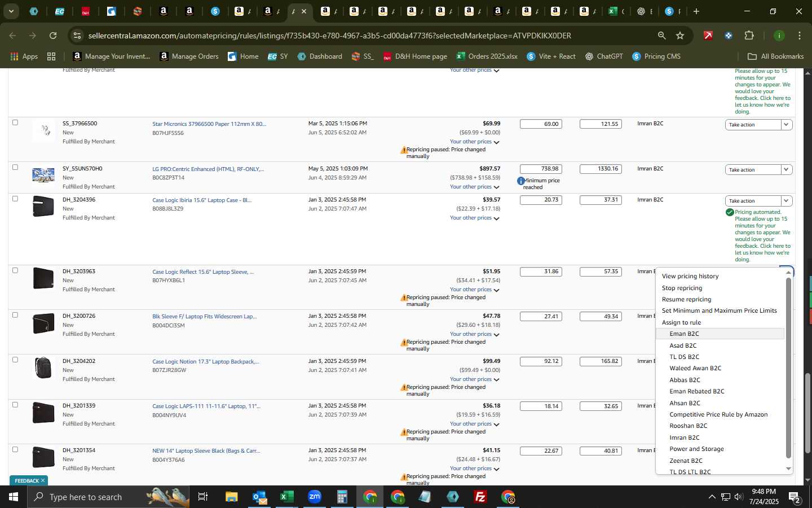Screen dimensions: 812x508
Task: Open All Bookmarks folder
Action: 775,56
